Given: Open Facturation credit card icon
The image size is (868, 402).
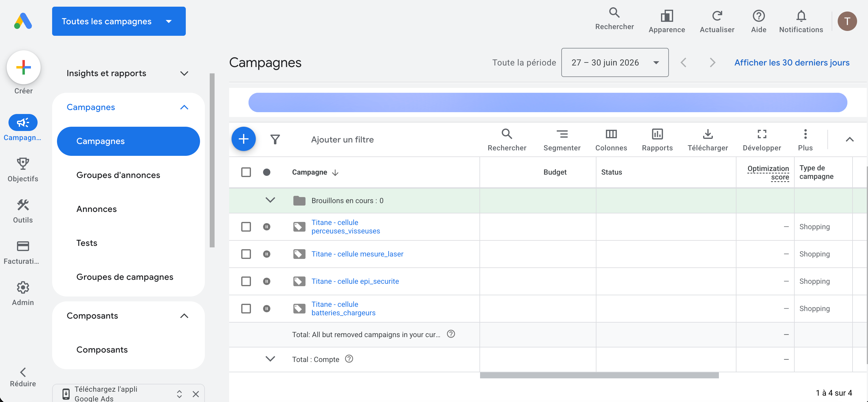Looking at the screenshot, I should tap(23, 246).
